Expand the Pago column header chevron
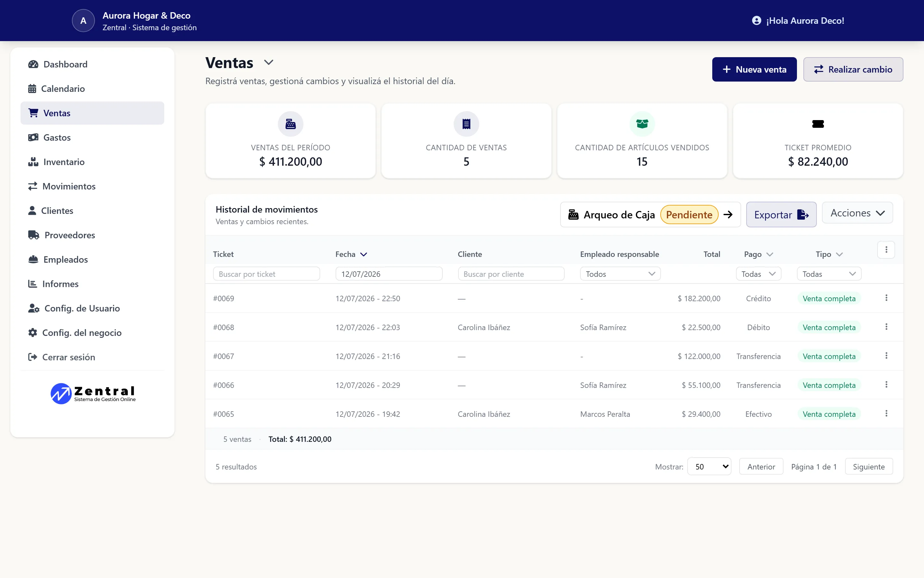This screenshot has height=578, width=924. coord(770,254)
